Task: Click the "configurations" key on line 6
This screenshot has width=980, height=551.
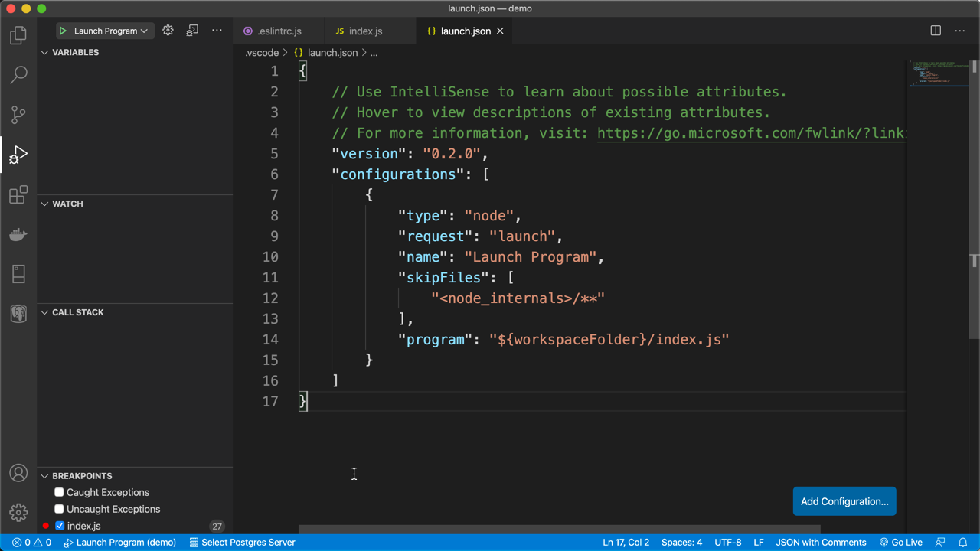Action: 398,174
